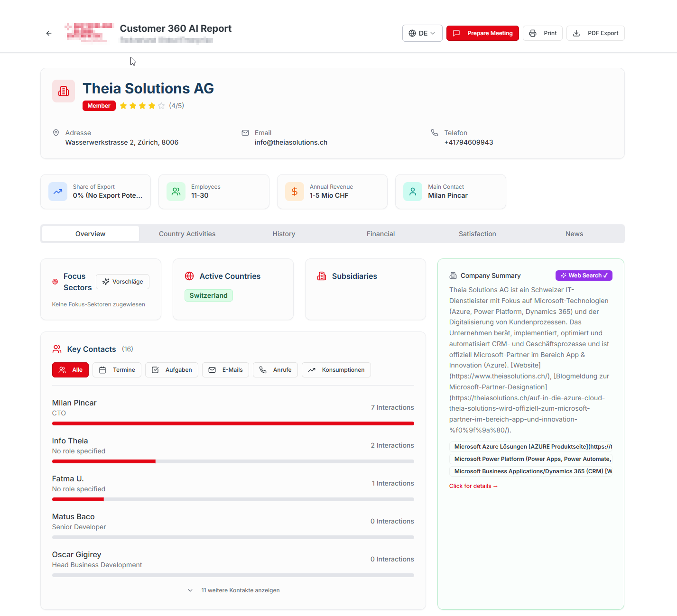The height and width of the screenshot is (616, 677).
Task: Filter contacts by E-Mails
Action: point(225,370)
